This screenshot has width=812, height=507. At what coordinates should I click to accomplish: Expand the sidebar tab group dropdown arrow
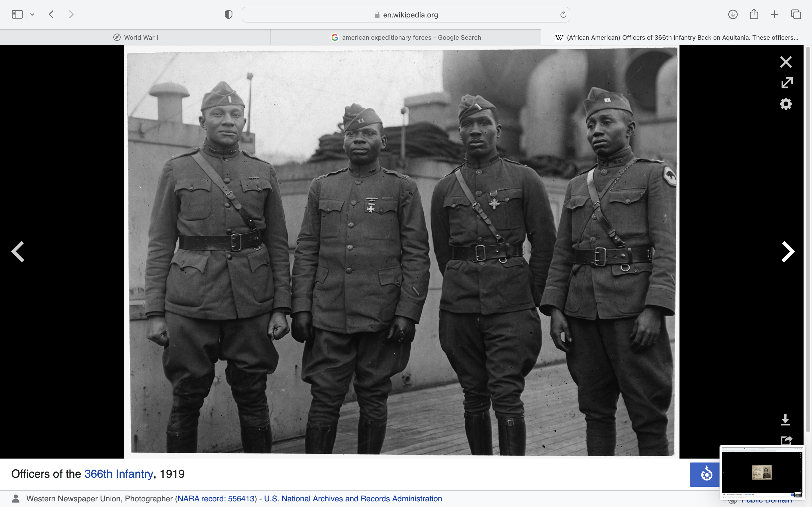pos(32,14)
